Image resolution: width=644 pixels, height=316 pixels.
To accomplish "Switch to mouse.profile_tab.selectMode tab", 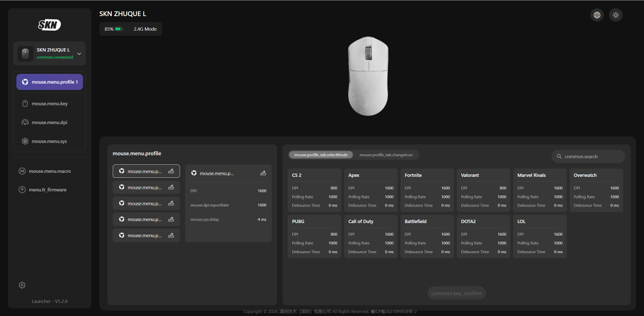I will 321,155.
